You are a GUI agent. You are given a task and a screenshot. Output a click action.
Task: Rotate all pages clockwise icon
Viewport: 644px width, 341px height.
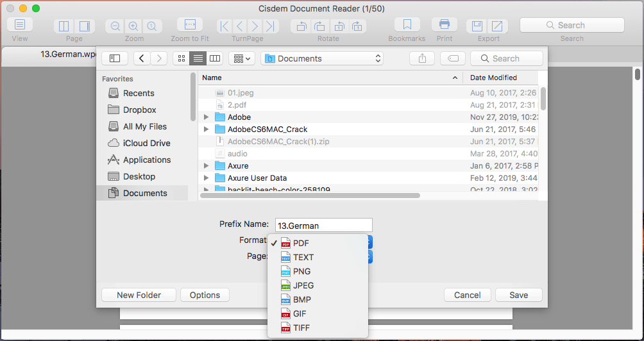pos(319,26)
